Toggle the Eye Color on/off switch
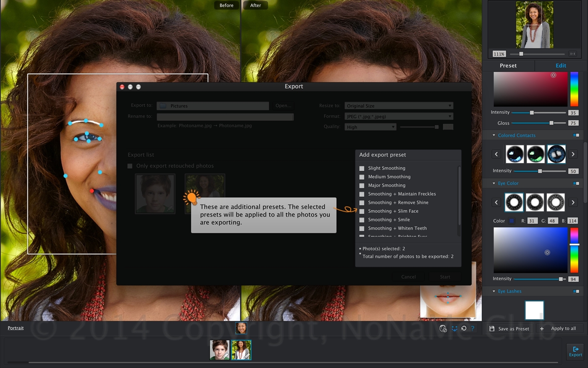This screenshot has height=368, width=588. [576, 183]
